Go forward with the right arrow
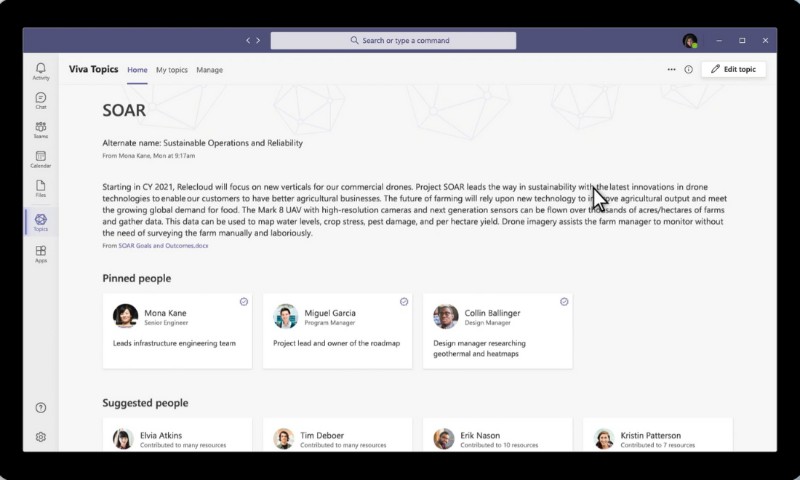Image resolution: width=800 pixels, height=480 pixels. point(258,40)
